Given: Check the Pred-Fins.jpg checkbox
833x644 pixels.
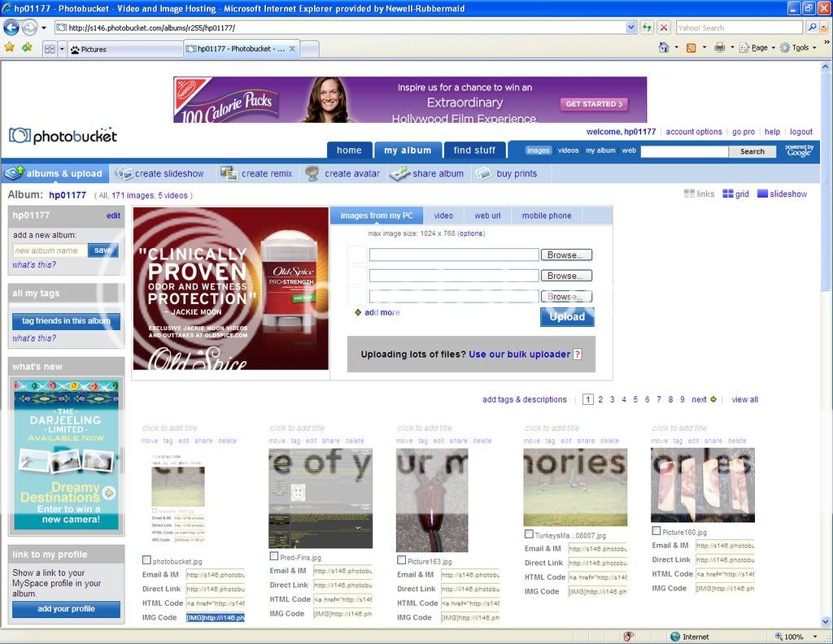Looking at the screenshot, I should coord(274,556).
